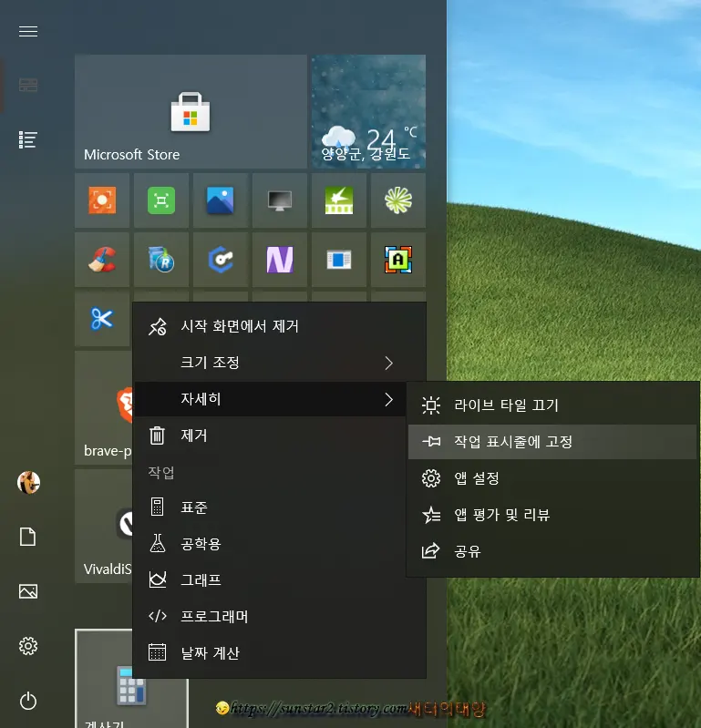Image resolution: width=701 pixels, height=728 pixels.
Task: Switch to pinned tiles view
Action: pyautogui.click(x=28, y=85)
